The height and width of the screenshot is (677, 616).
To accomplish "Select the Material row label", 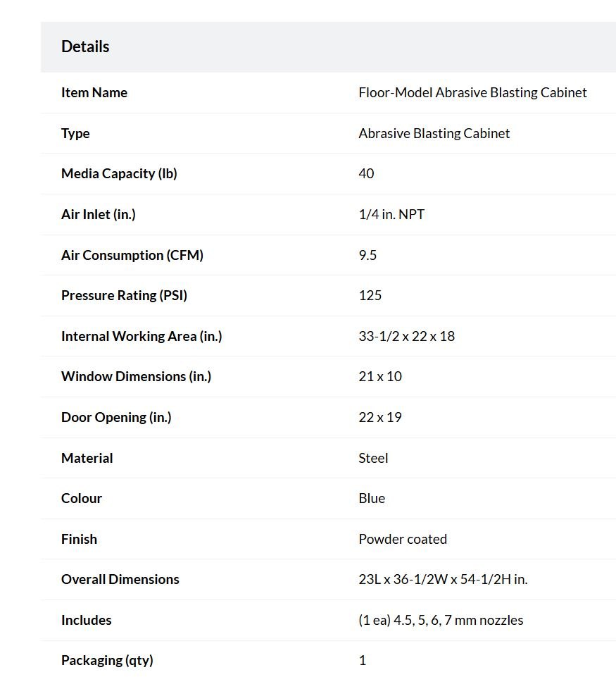I will point(87,458).
